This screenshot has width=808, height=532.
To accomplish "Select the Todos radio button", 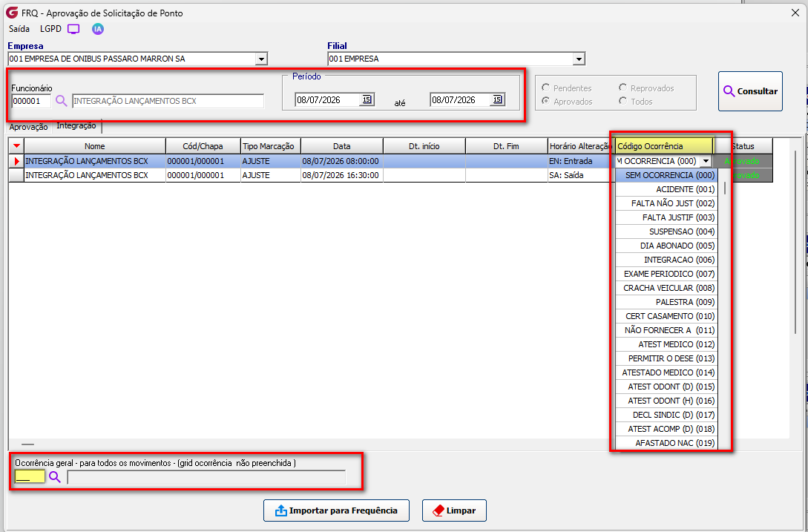I will coord(623,102).
